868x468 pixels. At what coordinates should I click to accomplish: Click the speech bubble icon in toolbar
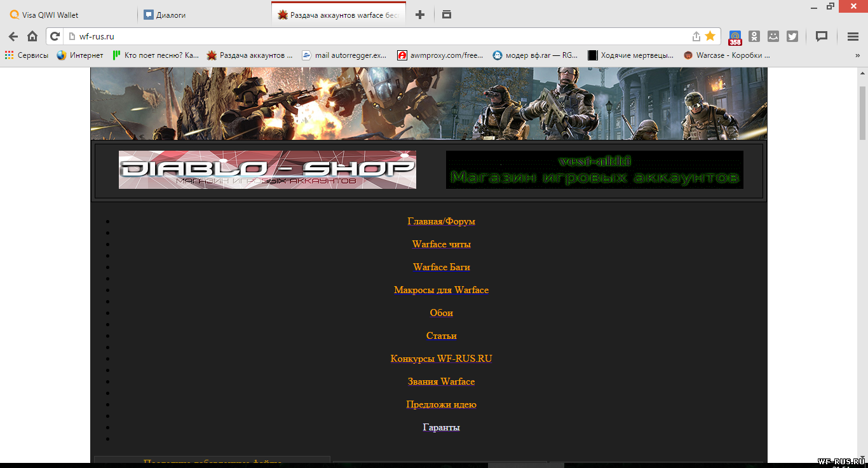point(822,36)
